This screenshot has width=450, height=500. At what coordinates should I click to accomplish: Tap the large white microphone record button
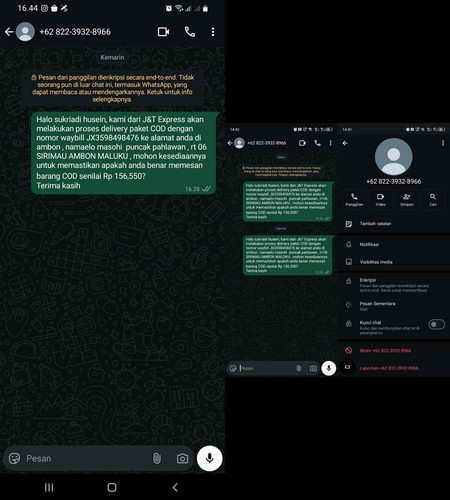point(209,458)
